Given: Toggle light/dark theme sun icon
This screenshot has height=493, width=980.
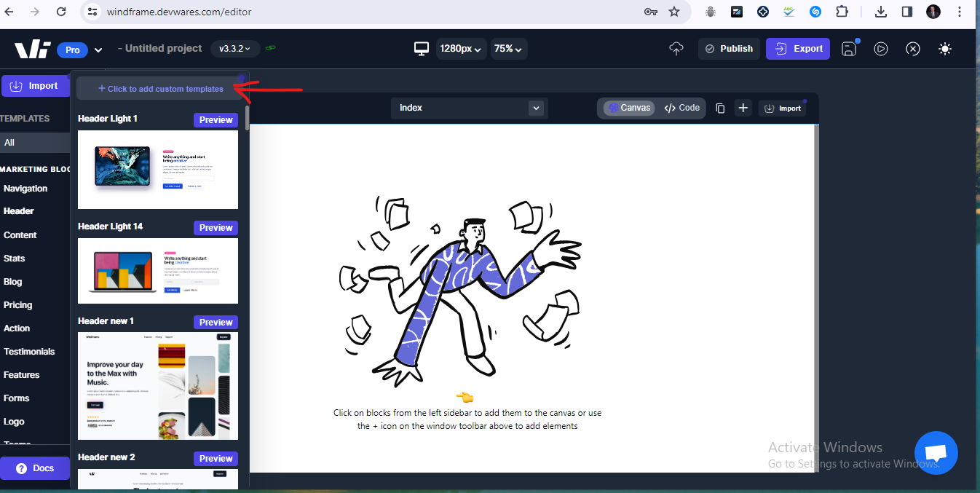Looking at the screenshot, I should [x=945, y=49].
